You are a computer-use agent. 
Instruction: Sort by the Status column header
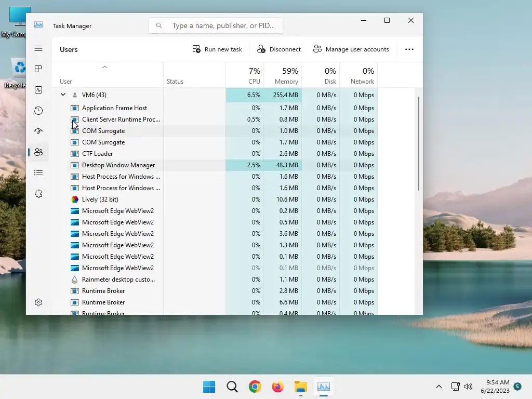194,75
